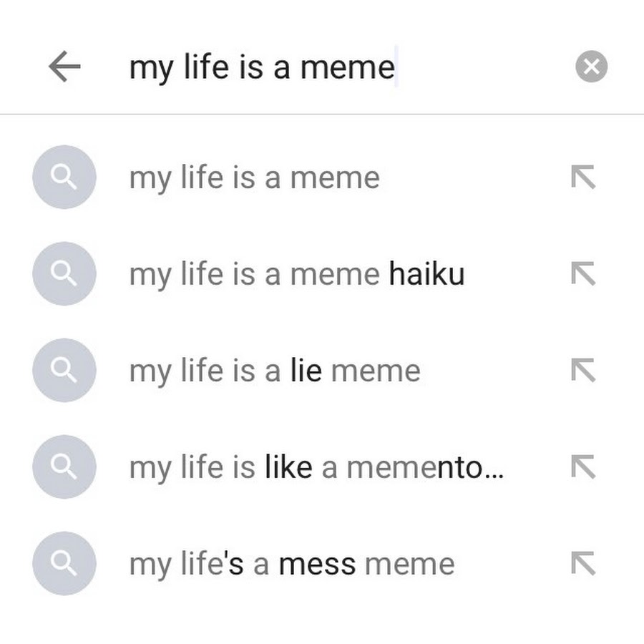The width and height of the screenshot is (644, 644).
Task: Tap search icon beside "mess meme" suggestion
Action: [64, 564]
